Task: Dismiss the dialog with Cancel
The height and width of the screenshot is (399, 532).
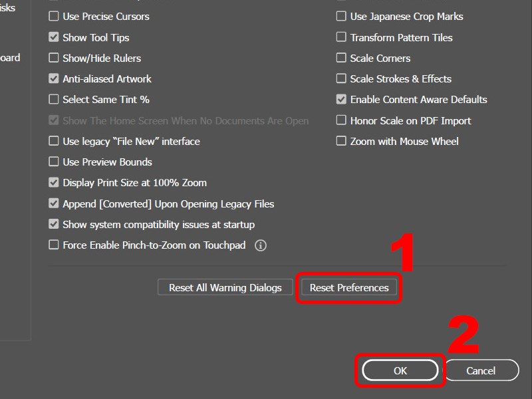Action: coord(481,370)
